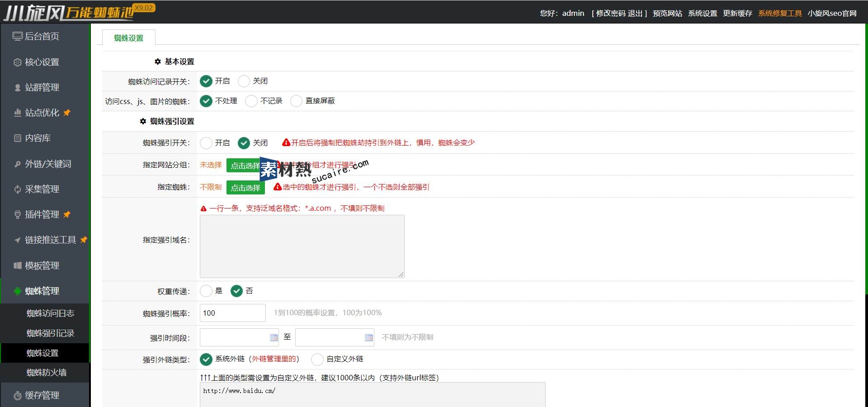Viewport: 868px width, 407px height.
Task: Set 蜘蛛访问记录开关 to 开启
Action: coord(206,81)
